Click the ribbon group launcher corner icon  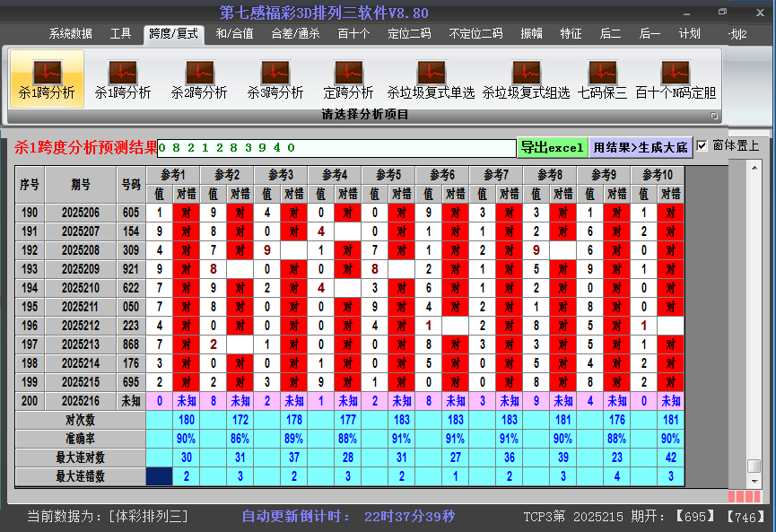click(714, 116)
